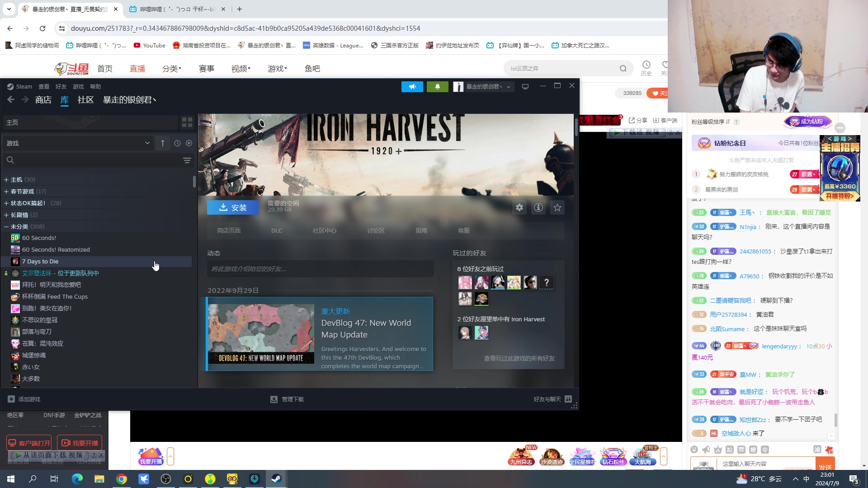Show Iron Harvest game info icon
Image resolution: width=868 pixels, height=488 pixels.
coord(538,207)
